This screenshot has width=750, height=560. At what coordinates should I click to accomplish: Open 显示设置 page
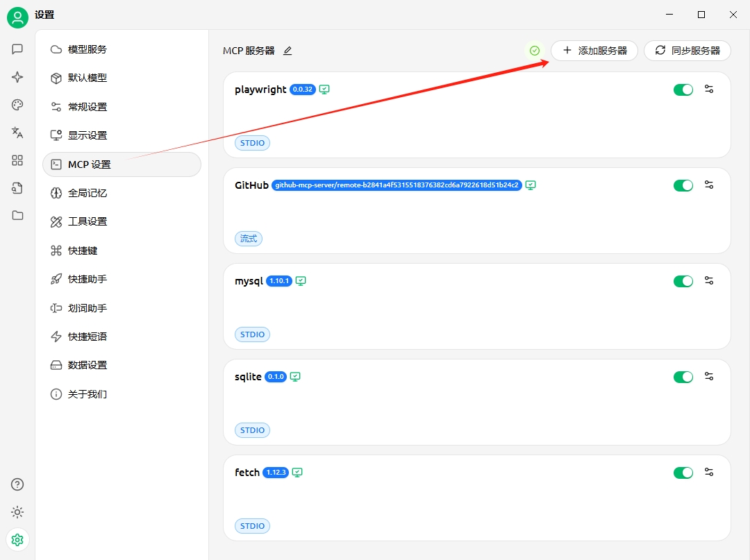click(122, 135)
